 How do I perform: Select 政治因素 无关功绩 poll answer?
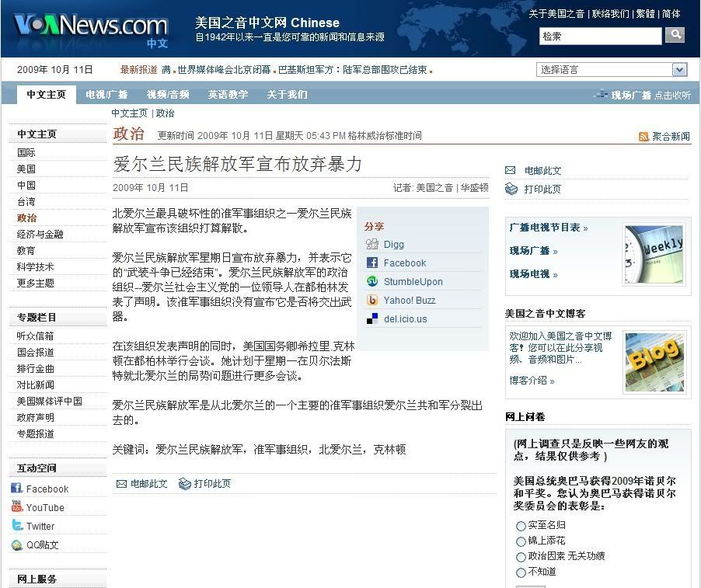pos(521,557)
